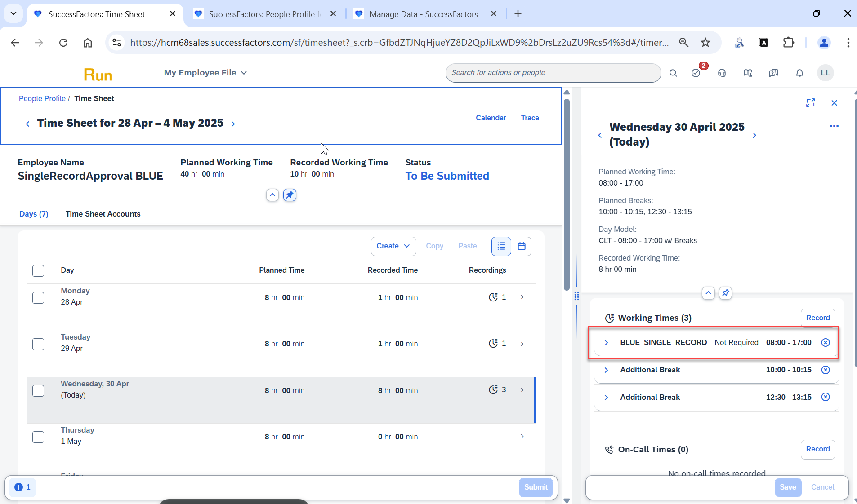This screenshot has height=504, width=857.
Task: Open the to-do checkmark icon with badge
Action: [696, 73]
